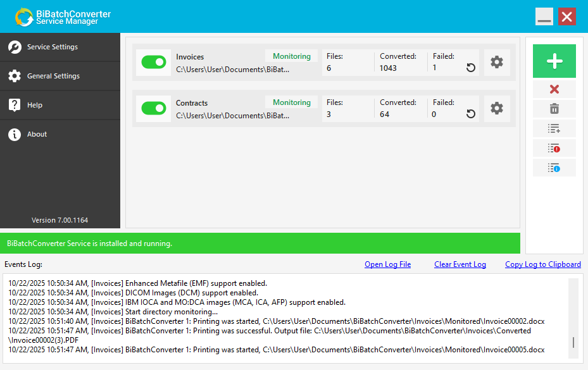The image size is (588, 370).
Task: Click the Open Log File link
Action: pyautogui.click(x=387, y=264)
